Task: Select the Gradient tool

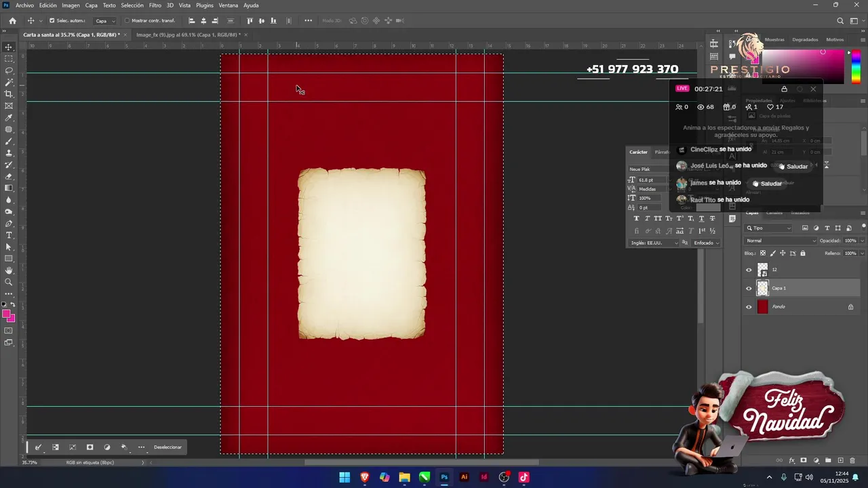Action: pyautogui.click(x=9, y=188)
